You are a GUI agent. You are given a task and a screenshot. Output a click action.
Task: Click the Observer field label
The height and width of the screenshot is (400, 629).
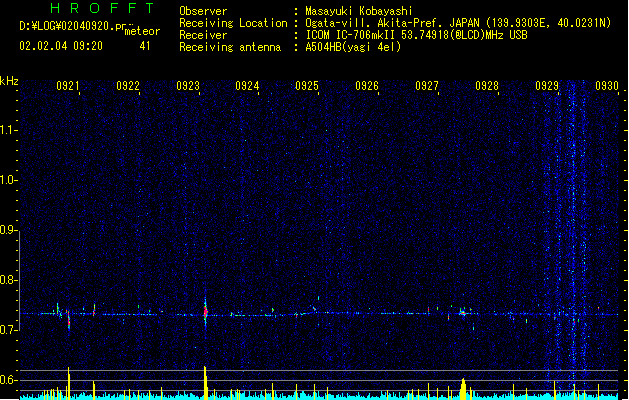[x=203, y=11]
